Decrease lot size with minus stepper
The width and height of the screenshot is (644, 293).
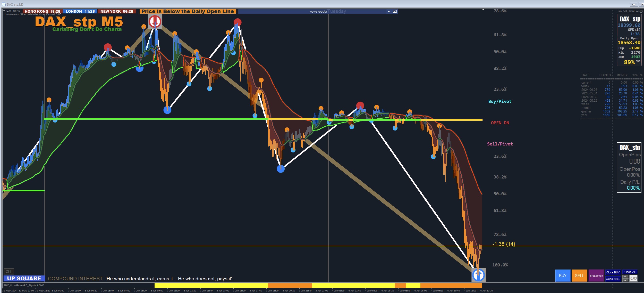625,280
